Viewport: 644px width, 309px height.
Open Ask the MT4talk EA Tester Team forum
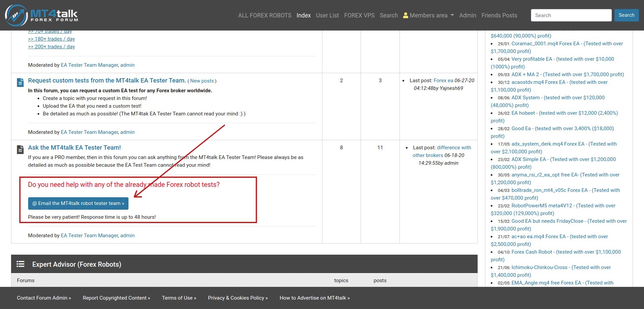pos(74,148)
